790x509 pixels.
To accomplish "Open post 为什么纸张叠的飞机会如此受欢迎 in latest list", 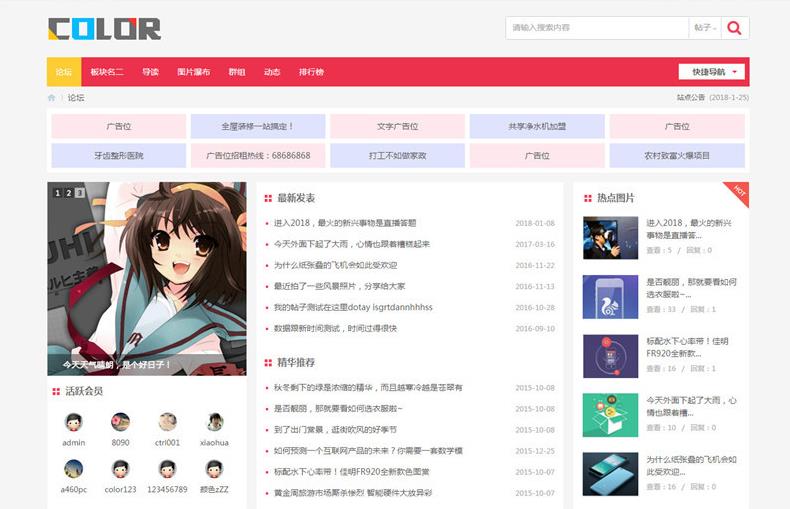I will click(x=336, y=265).
